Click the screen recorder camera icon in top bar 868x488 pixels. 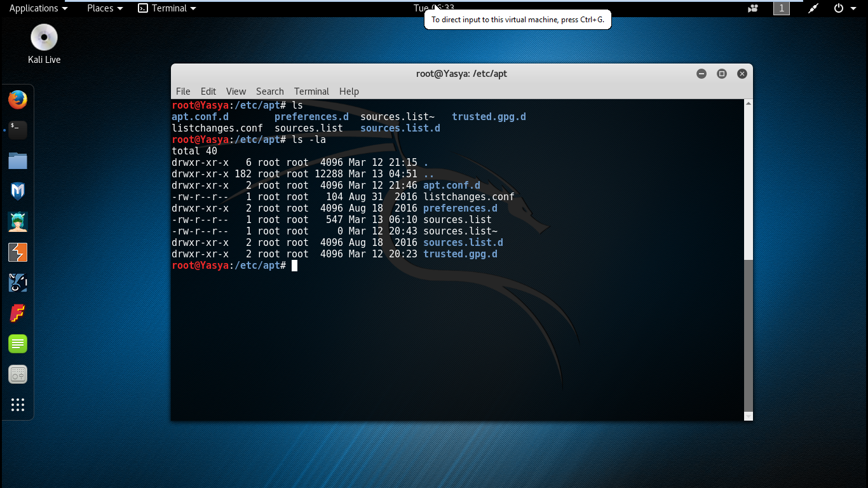coord(753,8)
